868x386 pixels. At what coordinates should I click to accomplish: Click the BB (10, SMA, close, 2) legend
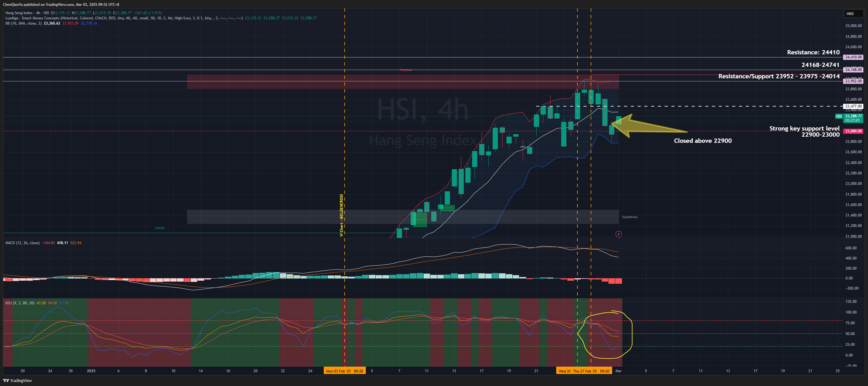tap(24, 23)
